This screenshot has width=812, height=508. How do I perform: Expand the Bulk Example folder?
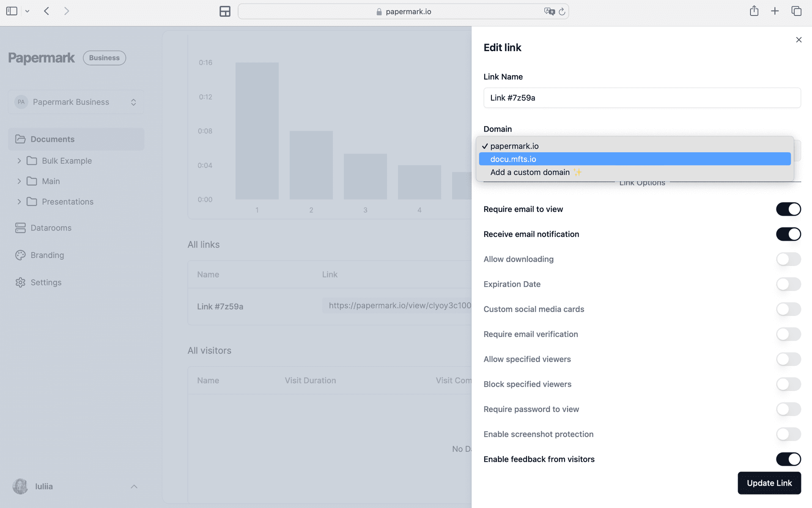click(x=19, y=161)
